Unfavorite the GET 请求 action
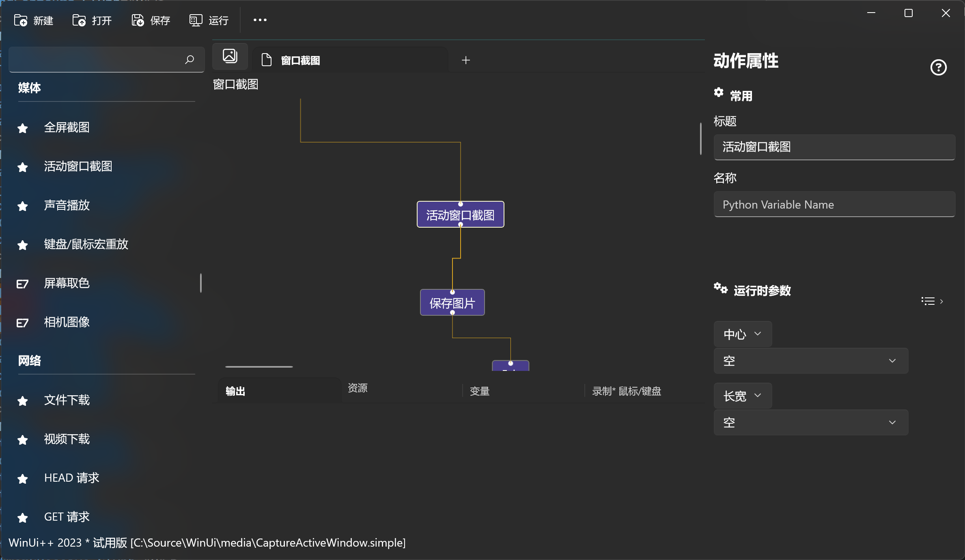The height and width of the screenshot is (560, 965). coord(22,517)
